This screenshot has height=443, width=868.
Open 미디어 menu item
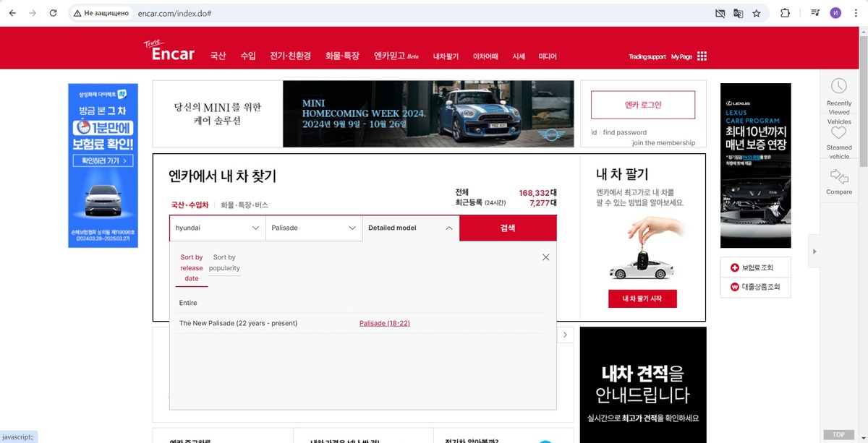[x=548, y=56]
